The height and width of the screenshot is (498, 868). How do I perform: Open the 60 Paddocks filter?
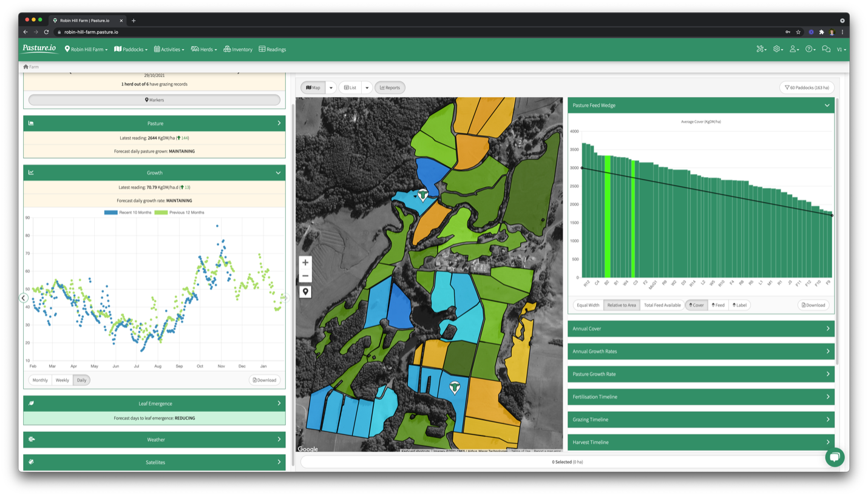[x=807, y=88]
